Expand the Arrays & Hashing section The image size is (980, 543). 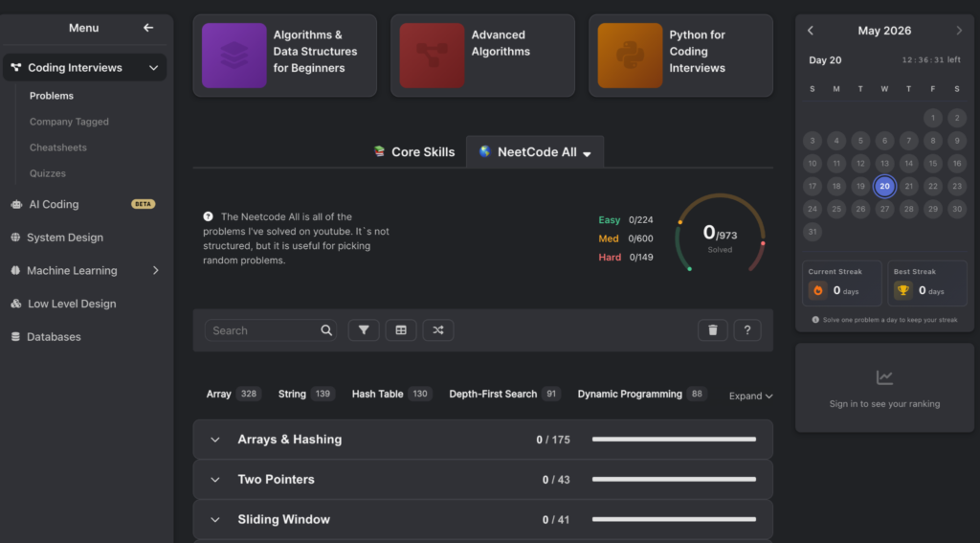215,440
